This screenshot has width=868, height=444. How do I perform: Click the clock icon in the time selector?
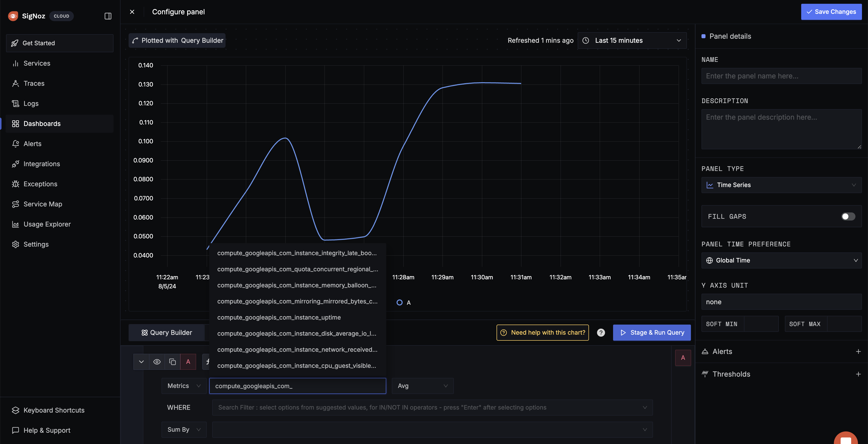[586, 40]
